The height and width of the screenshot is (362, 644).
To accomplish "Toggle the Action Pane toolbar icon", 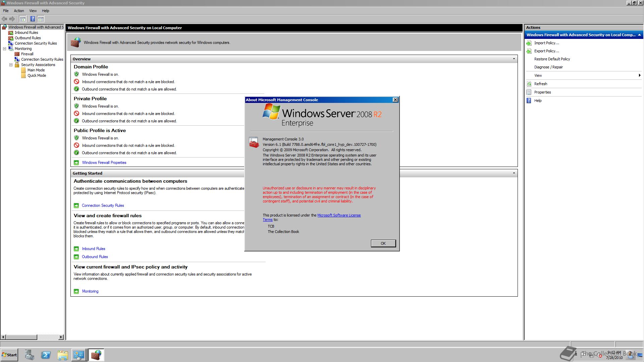I will tap(41, 19).
